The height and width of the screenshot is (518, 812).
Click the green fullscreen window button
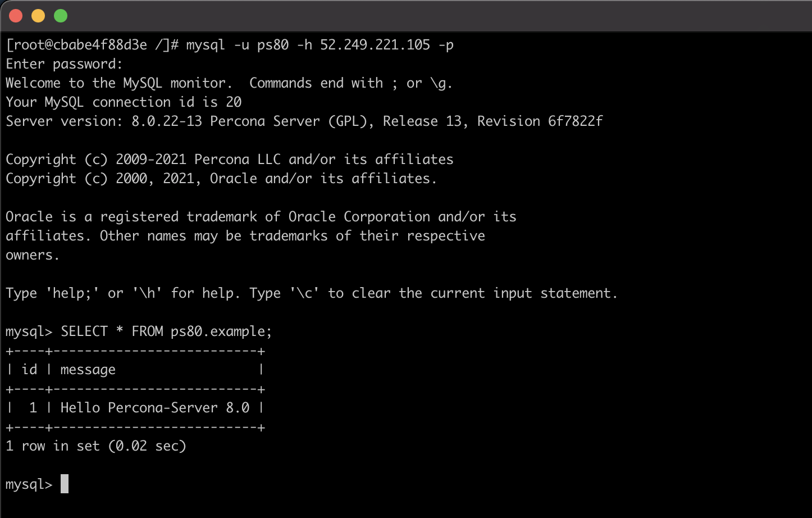click(60, 15)
